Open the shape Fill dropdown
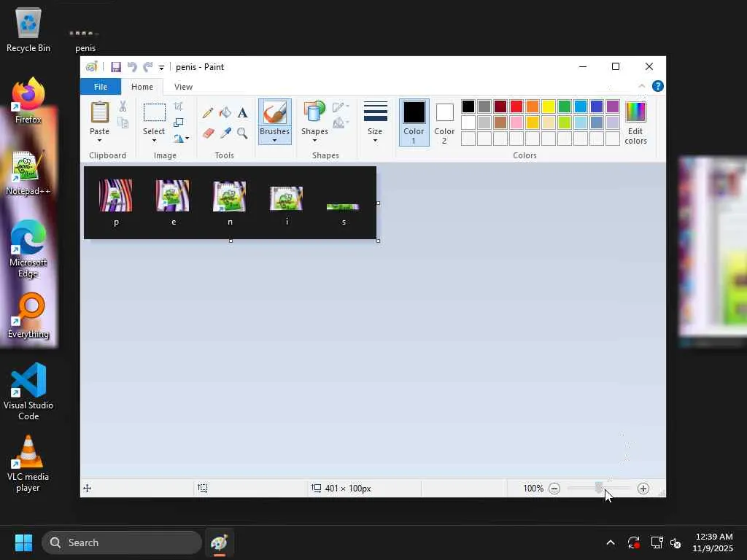Viewport: 747px width, 560px height. 341,122
